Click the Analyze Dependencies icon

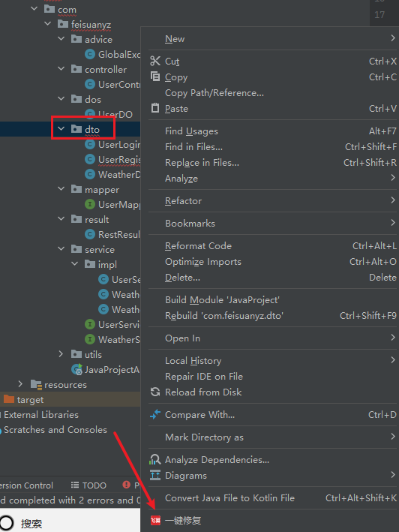click(155, 459)
